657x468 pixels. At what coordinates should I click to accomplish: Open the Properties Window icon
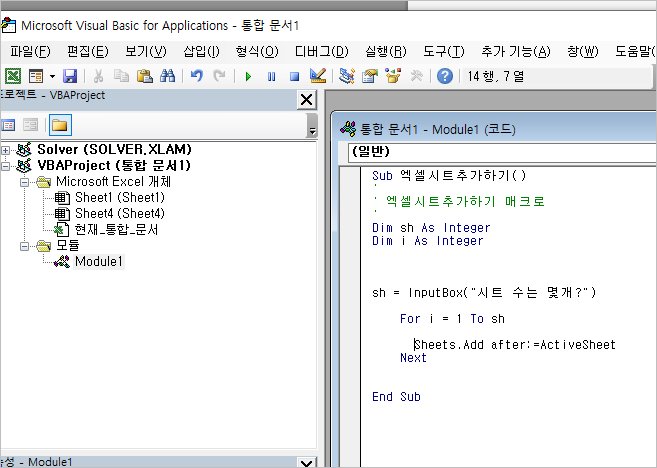tap(369, 76)
